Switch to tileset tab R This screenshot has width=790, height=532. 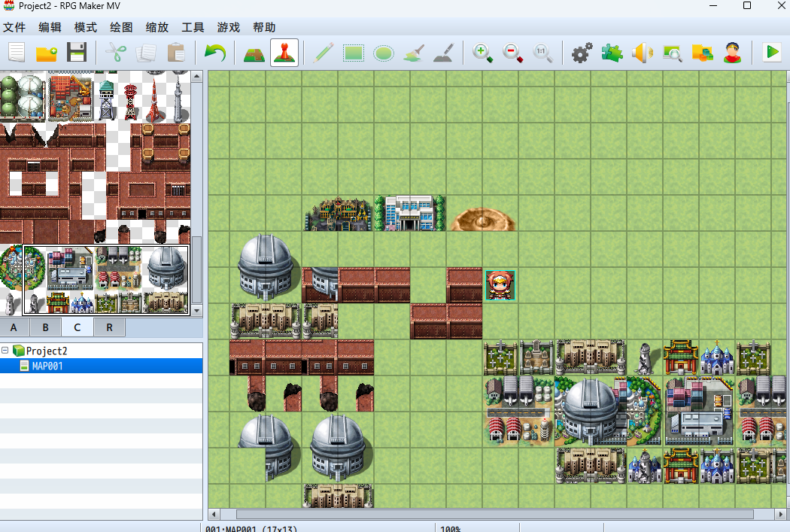109,327
